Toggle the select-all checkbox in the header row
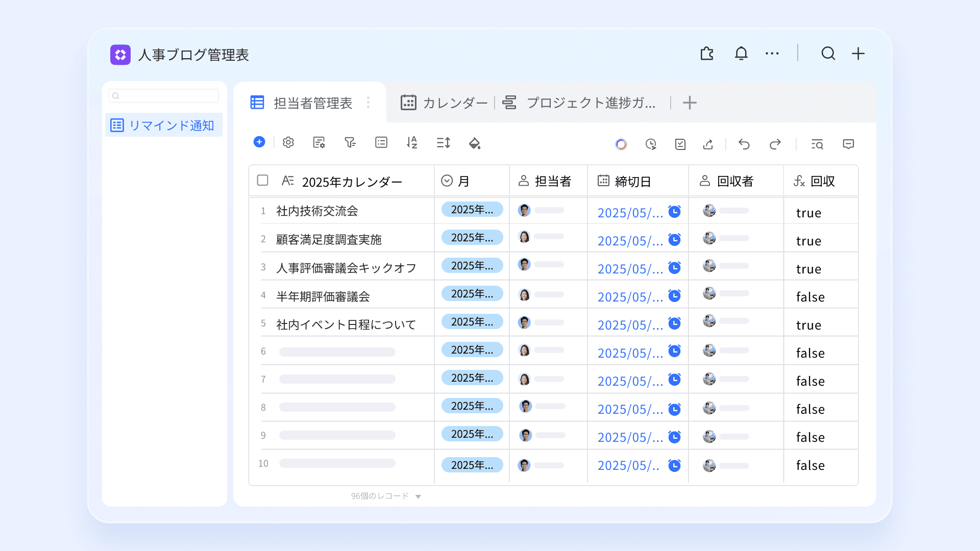 (263, 181)
